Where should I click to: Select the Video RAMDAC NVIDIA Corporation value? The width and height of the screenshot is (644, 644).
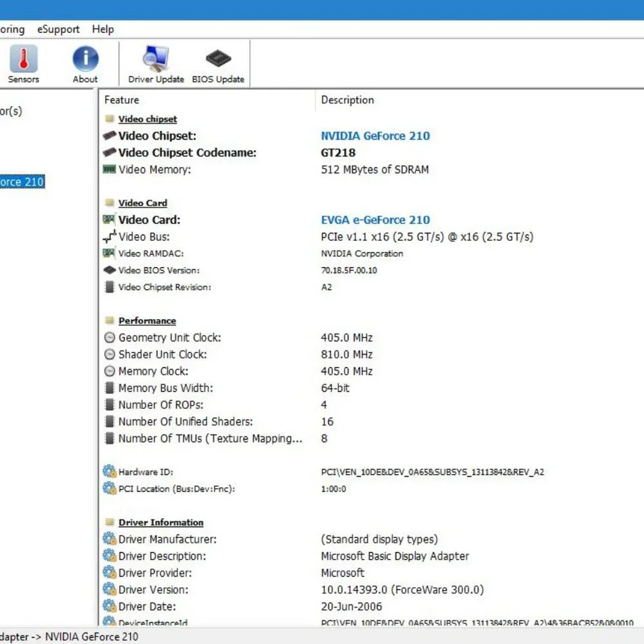362,253
